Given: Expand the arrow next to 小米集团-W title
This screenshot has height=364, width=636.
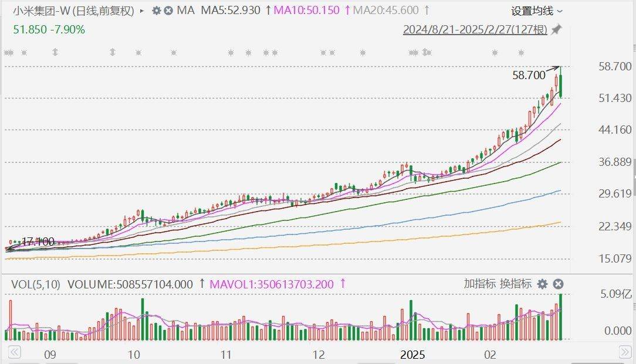Looking at the screenshot, I should tap(142, 11).
